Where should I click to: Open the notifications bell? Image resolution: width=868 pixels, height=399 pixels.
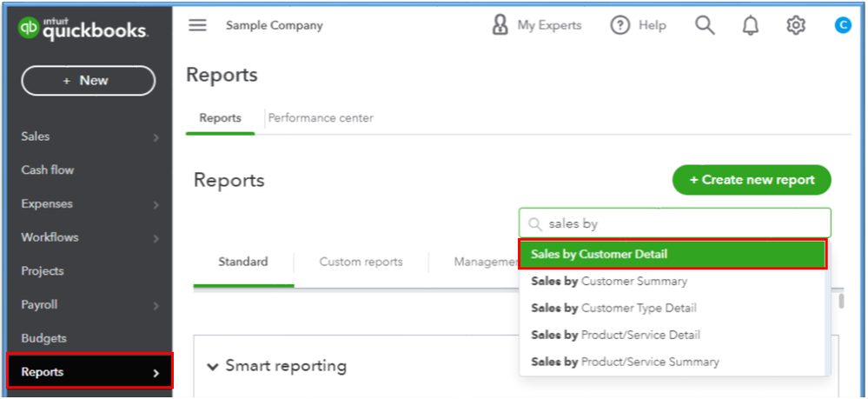click(x=750, y=25)
